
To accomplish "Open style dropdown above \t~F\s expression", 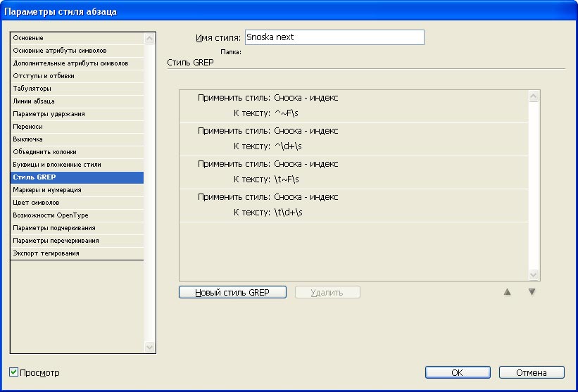I will (306, 164).
